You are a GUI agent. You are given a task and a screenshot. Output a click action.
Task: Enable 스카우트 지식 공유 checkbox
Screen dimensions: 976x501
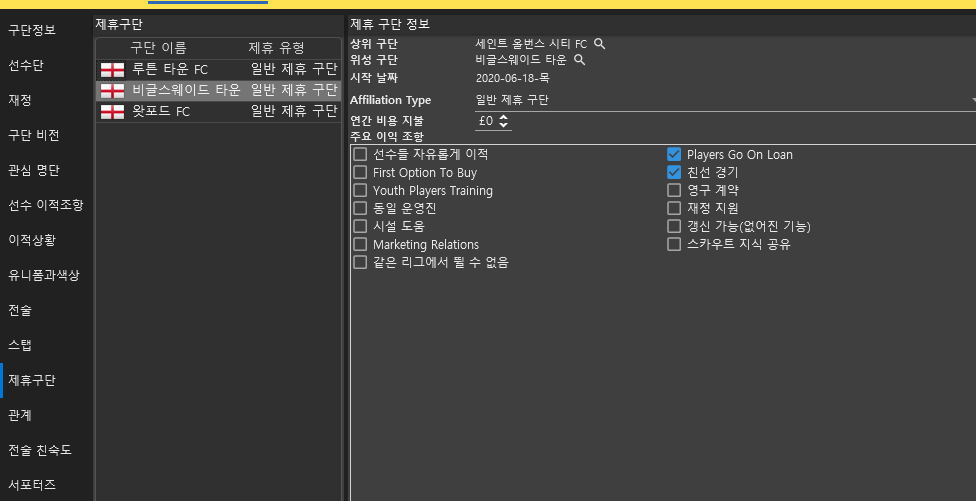(674, 244)
